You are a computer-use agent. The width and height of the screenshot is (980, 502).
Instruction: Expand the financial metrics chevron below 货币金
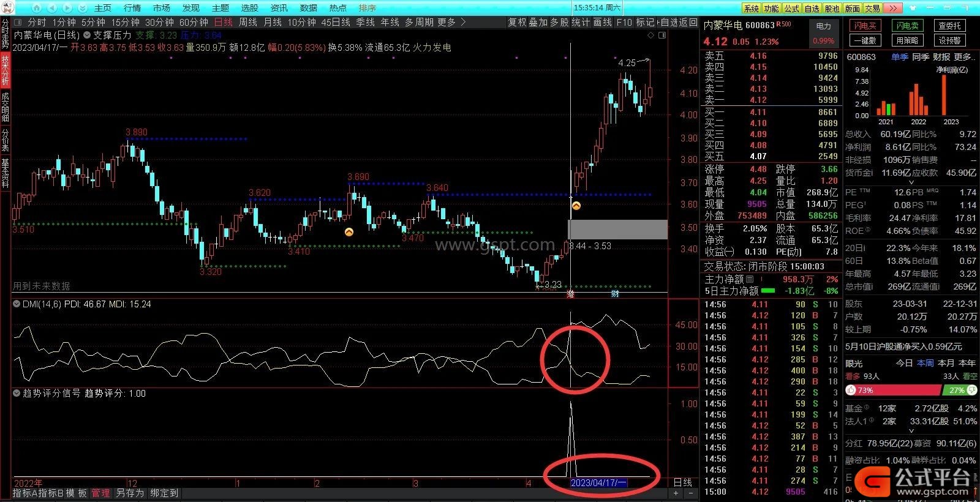pos(911,182)
